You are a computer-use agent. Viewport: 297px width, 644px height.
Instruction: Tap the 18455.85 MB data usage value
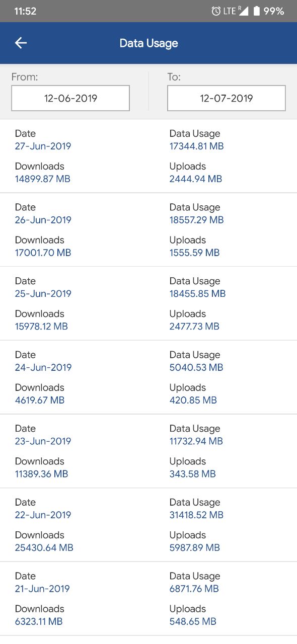(197, 294)
